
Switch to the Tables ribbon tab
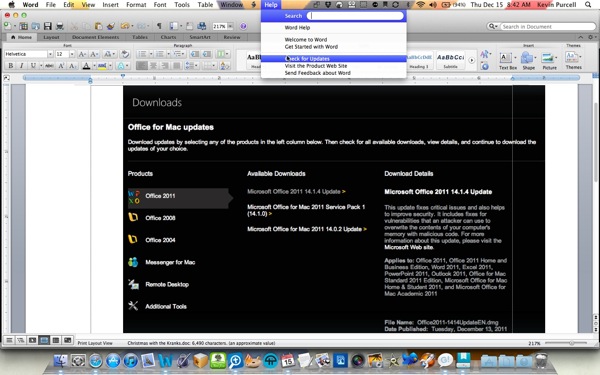[140, 37]
